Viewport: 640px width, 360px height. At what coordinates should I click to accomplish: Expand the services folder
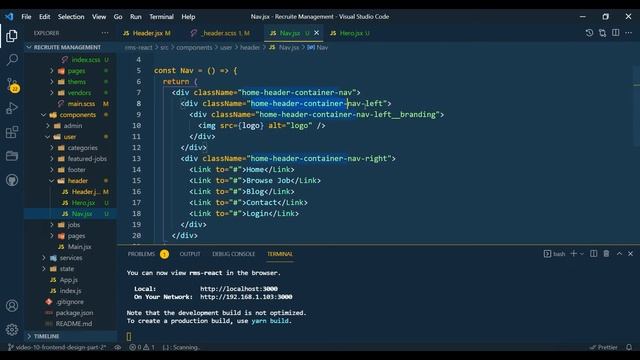coord(71,258)
